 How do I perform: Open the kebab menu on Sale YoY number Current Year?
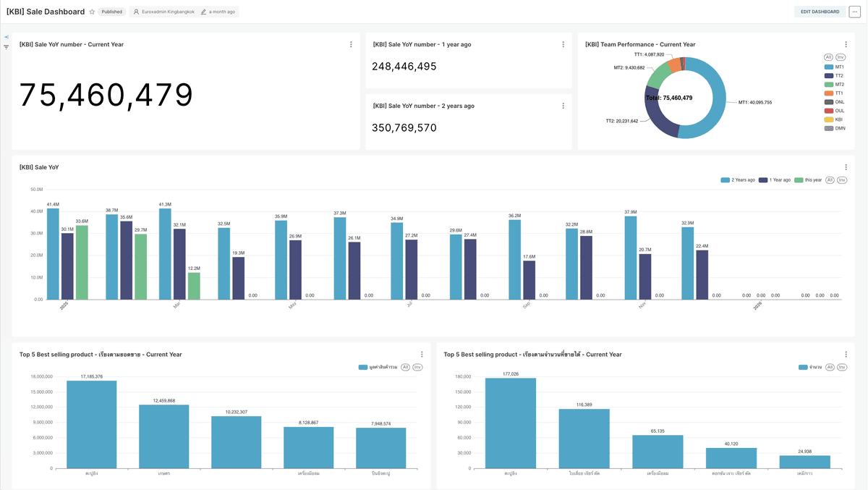click(351, 44)
